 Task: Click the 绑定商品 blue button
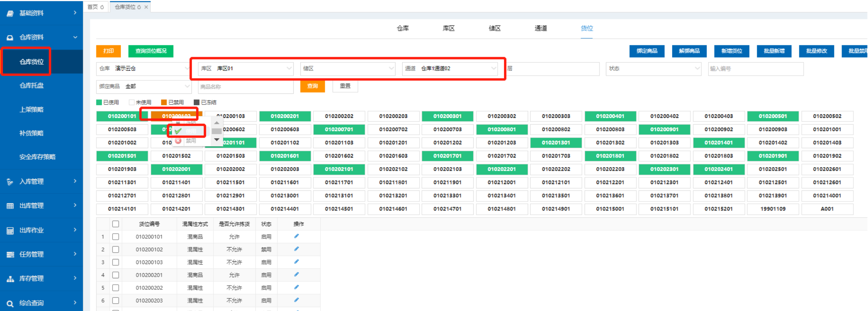[647, 51]
